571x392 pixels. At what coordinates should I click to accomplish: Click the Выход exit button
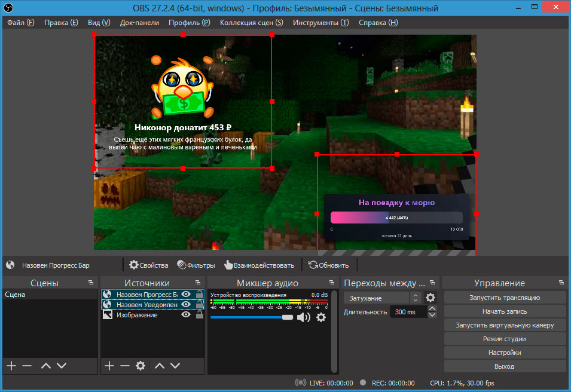(x=505, y=366)
